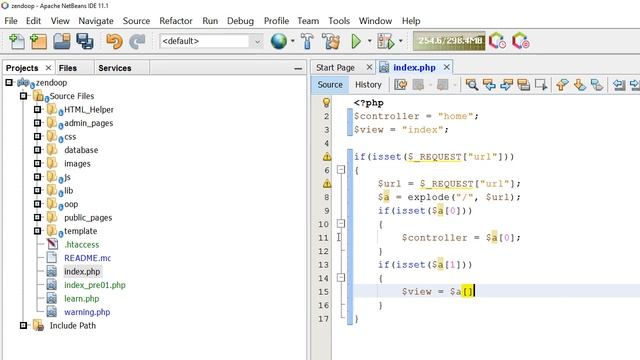Click Previous Bookmark editor icon
This screenshot has height=360, width=640.
[562, 84]
